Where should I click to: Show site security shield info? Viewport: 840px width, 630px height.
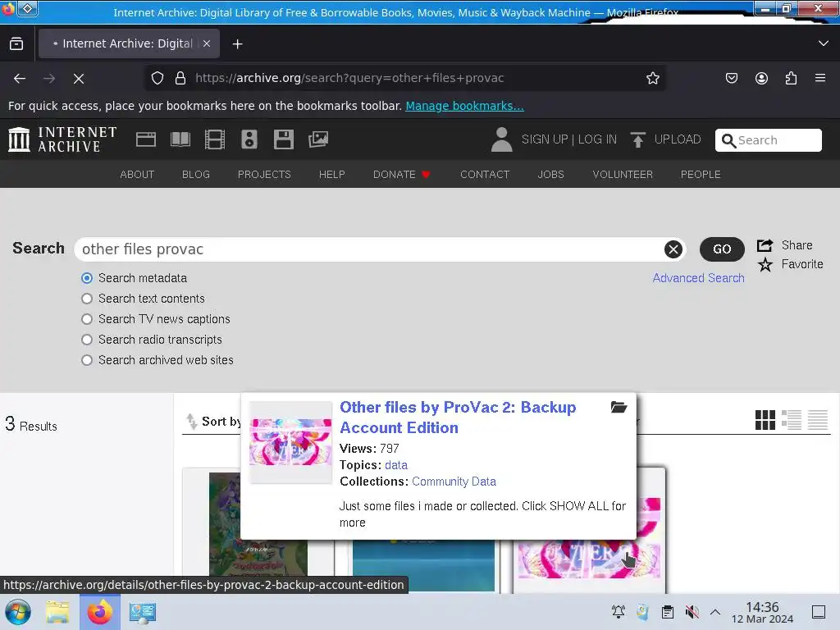(157, 78)
